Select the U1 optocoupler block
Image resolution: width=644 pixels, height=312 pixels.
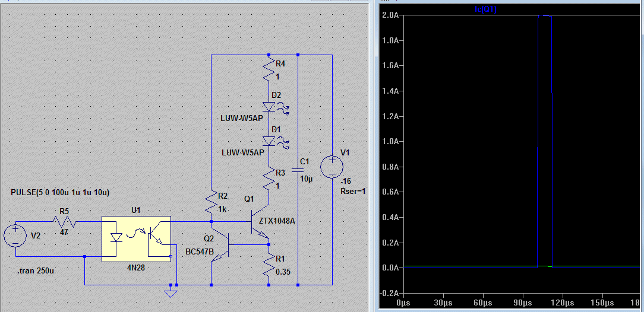pyautogui.click(x=136, y=238)
